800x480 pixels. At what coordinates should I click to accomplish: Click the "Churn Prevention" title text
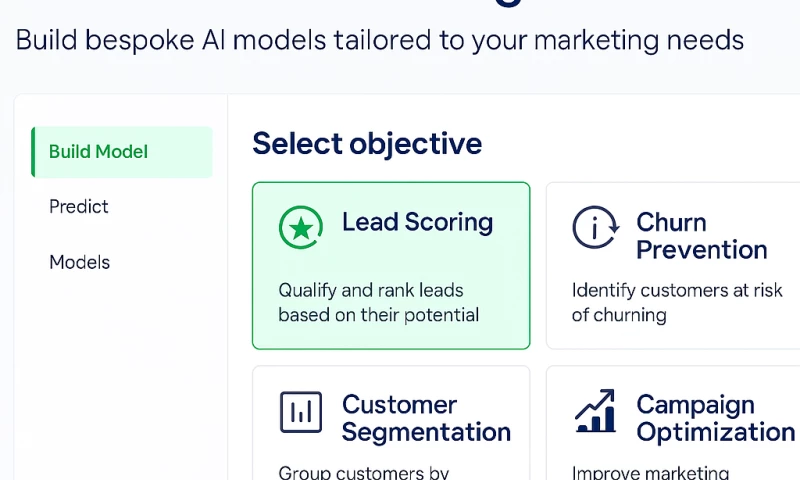(701, 236)
